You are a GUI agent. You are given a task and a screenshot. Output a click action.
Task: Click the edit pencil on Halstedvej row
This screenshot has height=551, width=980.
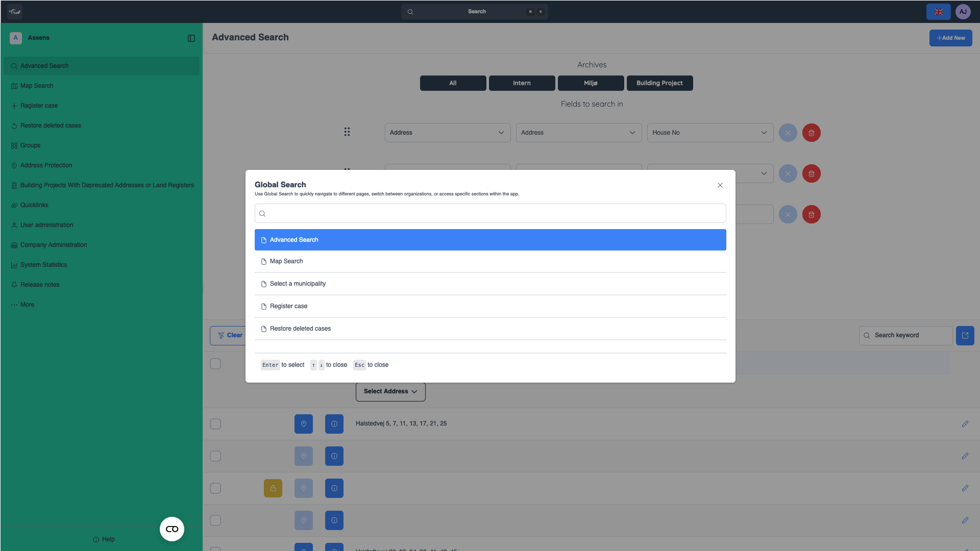click(x=965, y=424)
